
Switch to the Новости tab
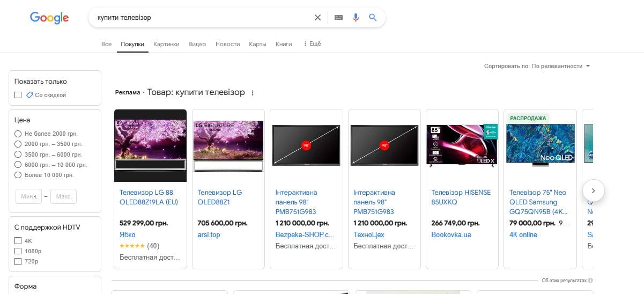[228, 44]
